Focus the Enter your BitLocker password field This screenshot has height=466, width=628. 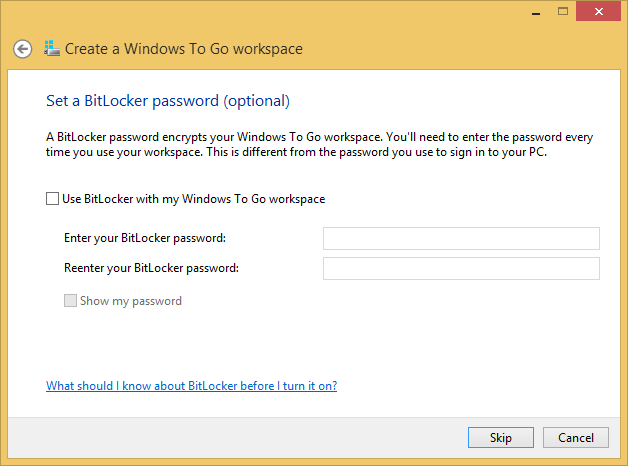(461, 238)
